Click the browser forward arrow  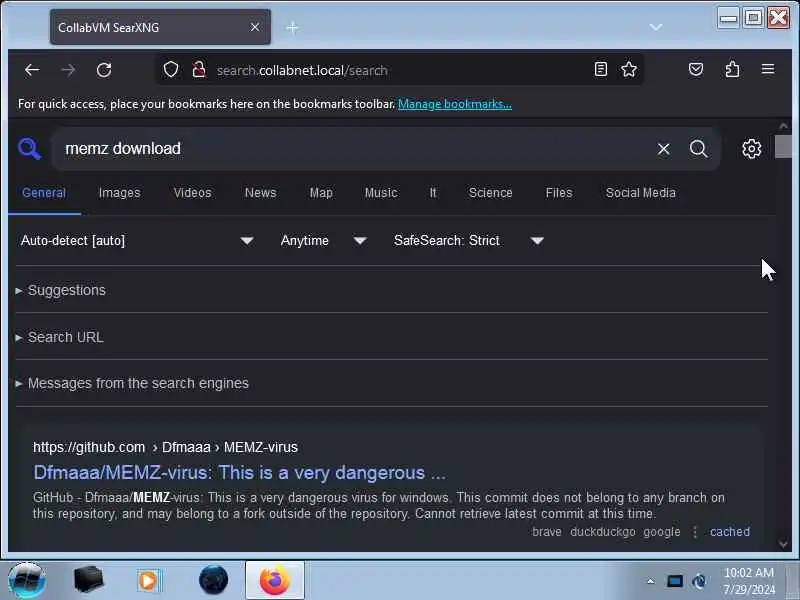click(68, 70)
